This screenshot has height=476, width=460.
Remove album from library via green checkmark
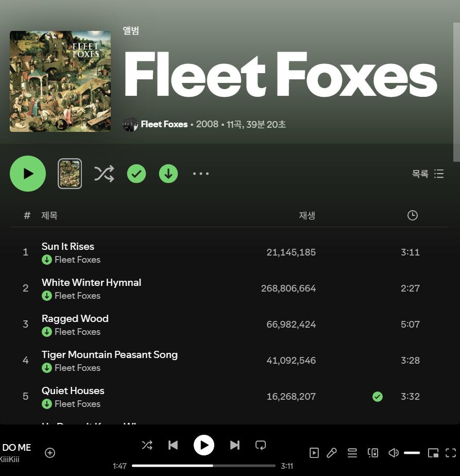click(x=137, y=174)
